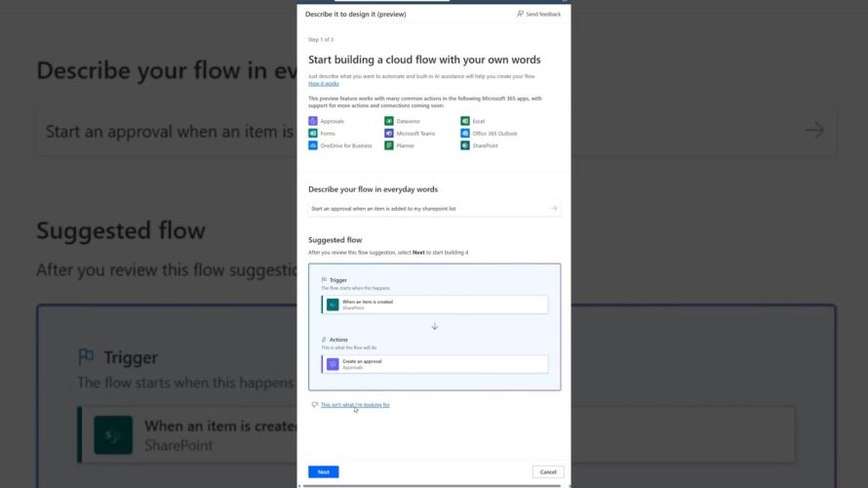Open the How it works link
The width and height of the screenshot is (868, 488).
(x=323, y=84)
